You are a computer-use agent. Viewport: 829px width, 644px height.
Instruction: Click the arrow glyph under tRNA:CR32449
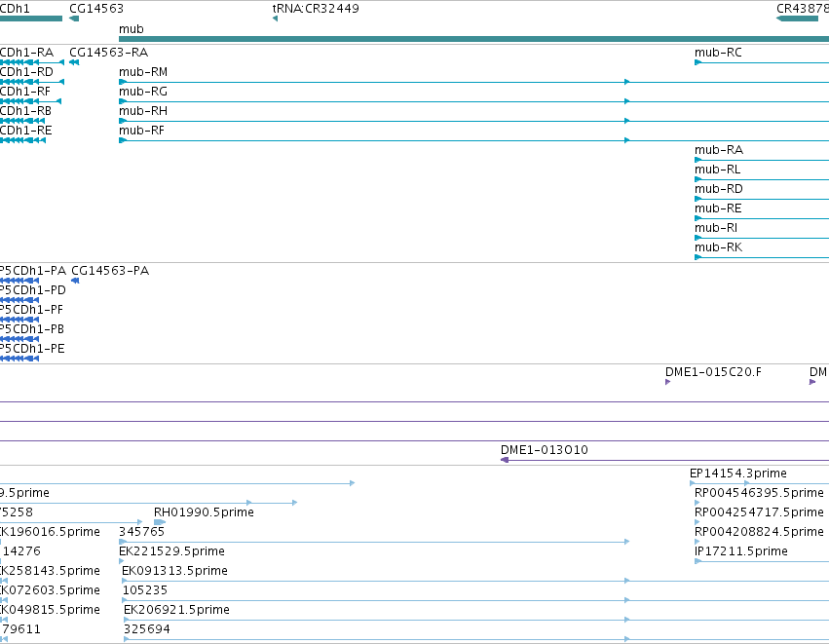pos(275,19)
